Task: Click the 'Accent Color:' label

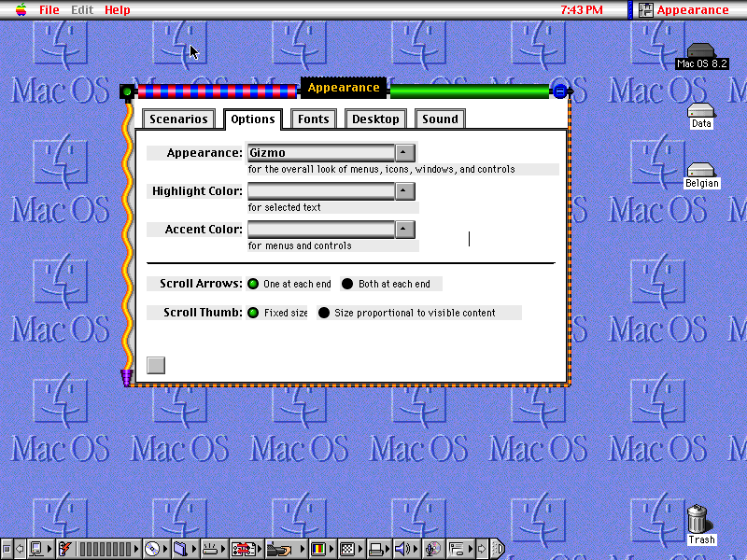Action: coord(204,230)
